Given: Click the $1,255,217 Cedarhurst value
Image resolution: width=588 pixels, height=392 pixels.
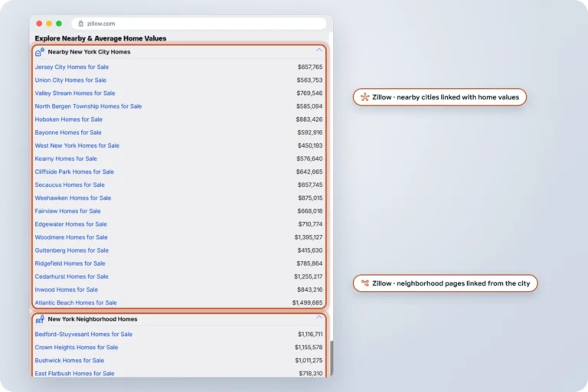Looking at the screenshot, I should 309,276.
